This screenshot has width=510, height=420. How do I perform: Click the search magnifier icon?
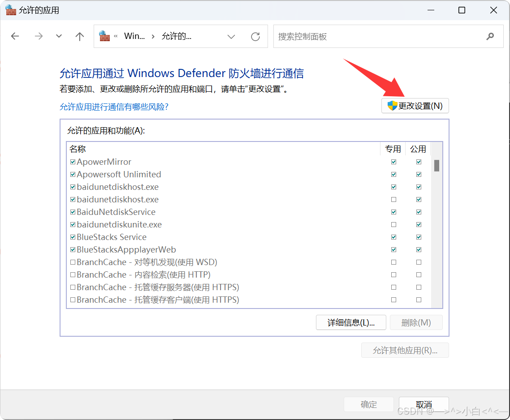click(490, 36)
